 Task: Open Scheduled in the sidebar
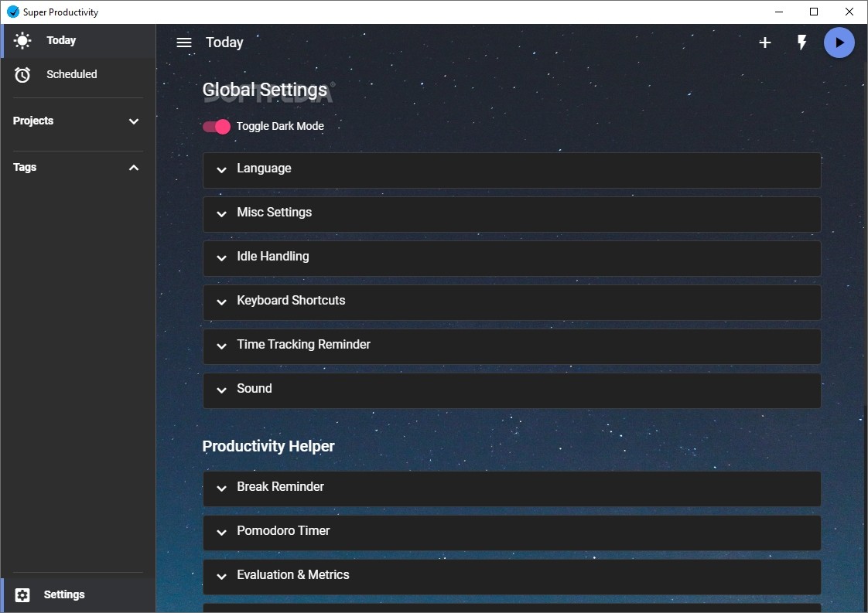78,75
